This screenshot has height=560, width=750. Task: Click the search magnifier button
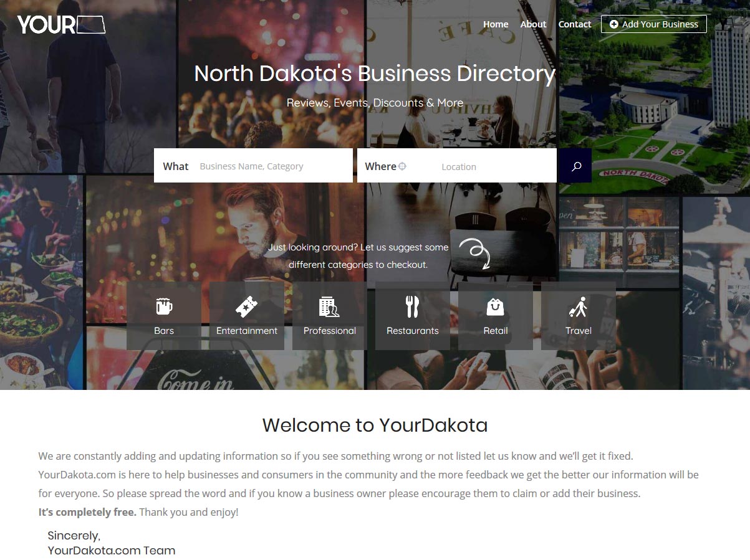point(576,166)
